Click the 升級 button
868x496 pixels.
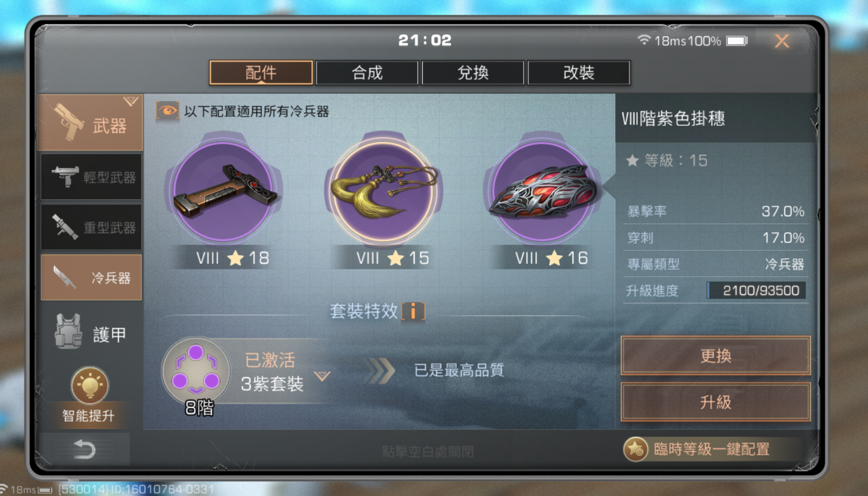715,402
